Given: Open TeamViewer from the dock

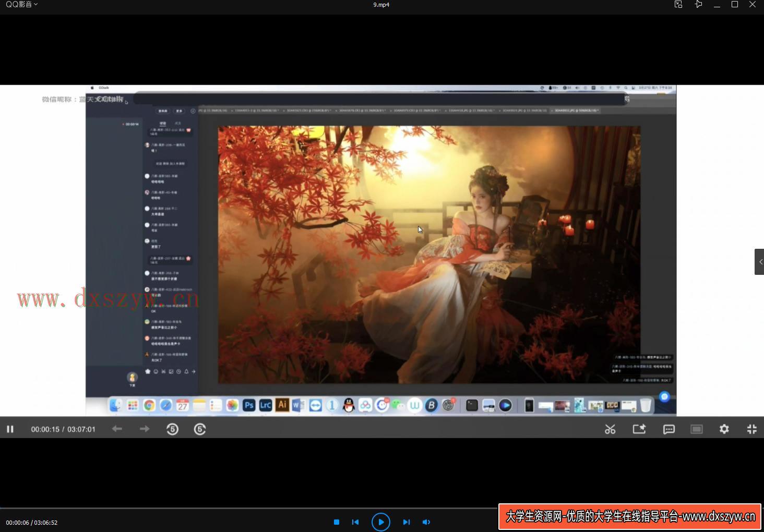Looking at the screenshot, I should coord(315,405).
